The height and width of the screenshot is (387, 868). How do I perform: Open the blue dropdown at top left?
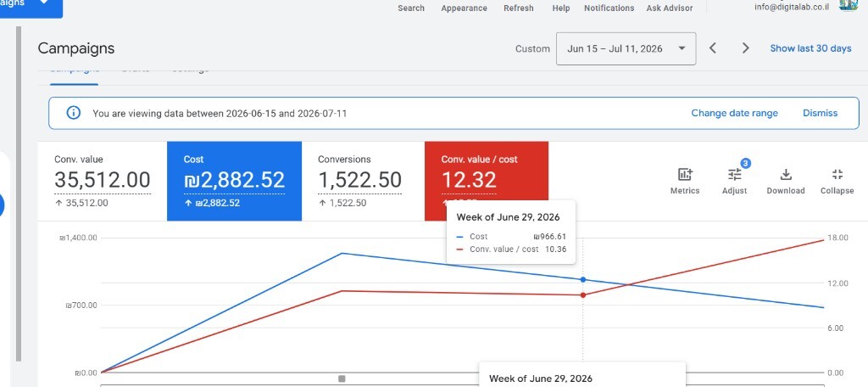31,7
